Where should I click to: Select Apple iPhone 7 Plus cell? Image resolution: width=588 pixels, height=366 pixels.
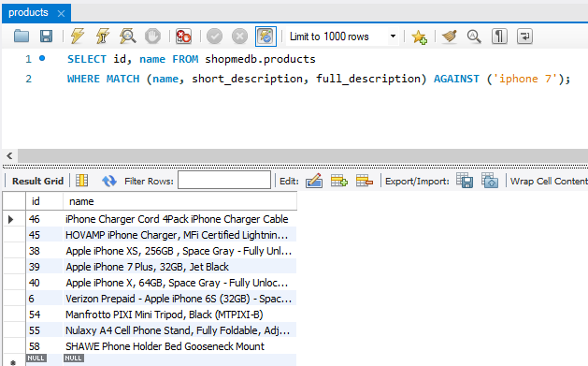(x=179, y=267)
